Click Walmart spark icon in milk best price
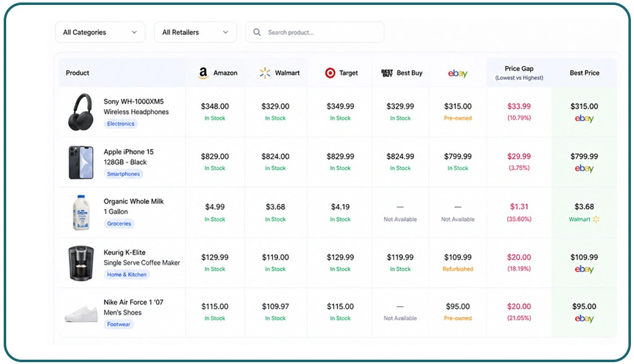This screenshot has width=634, height=364. pyautogui.click(x=596, y=219)
